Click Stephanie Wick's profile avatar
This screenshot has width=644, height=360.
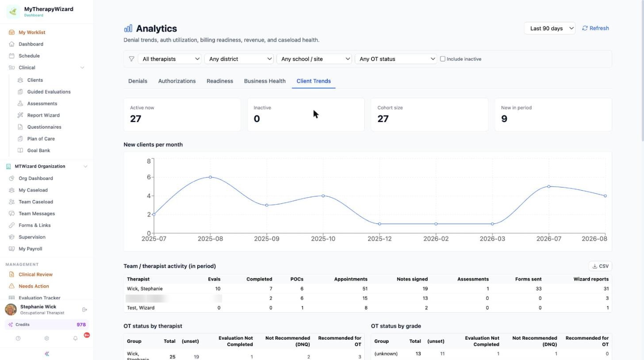pyautogui.click(x=11, y=310)
